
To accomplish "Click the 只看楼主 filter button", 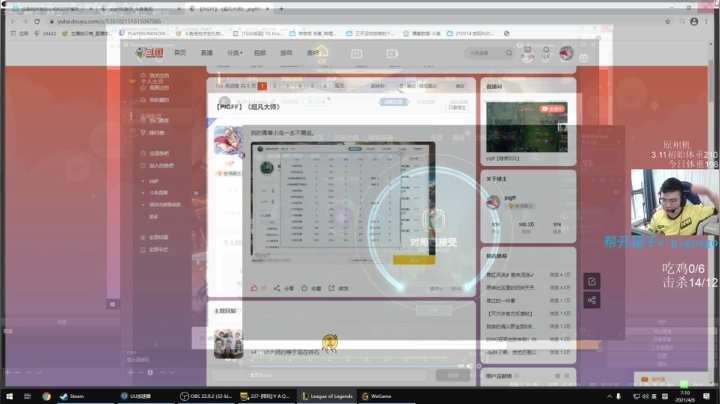I will click(457, 107).
